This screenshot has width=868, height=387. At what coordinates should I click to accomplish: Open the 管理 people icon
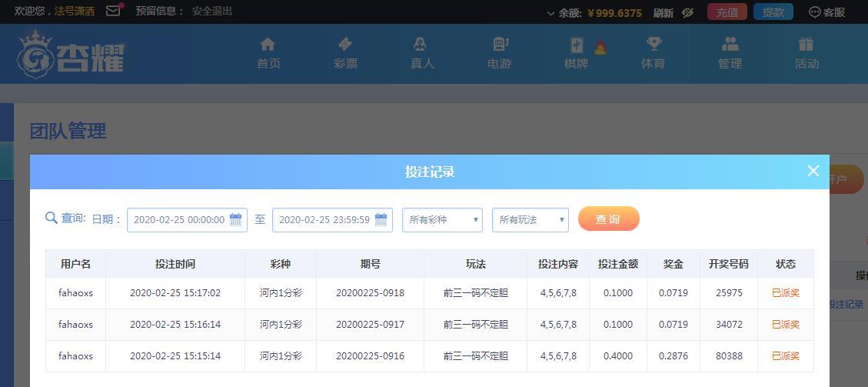point(730,45)
